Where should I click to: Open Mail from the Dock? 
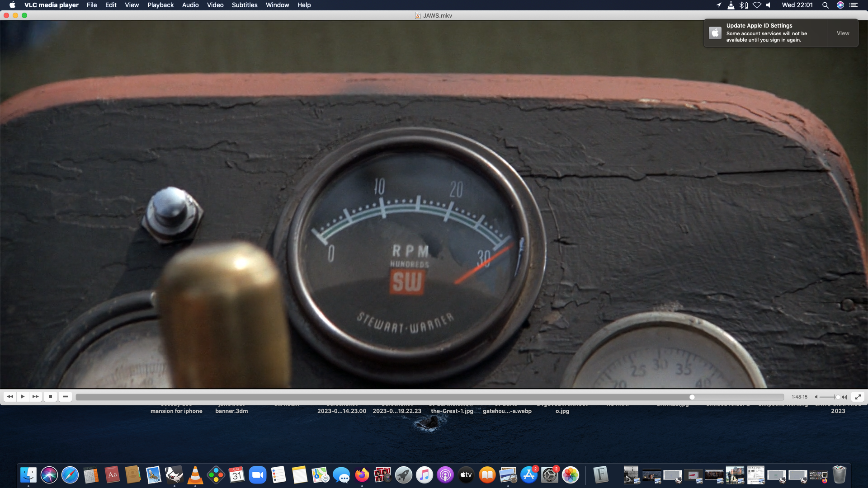(153, 475)
